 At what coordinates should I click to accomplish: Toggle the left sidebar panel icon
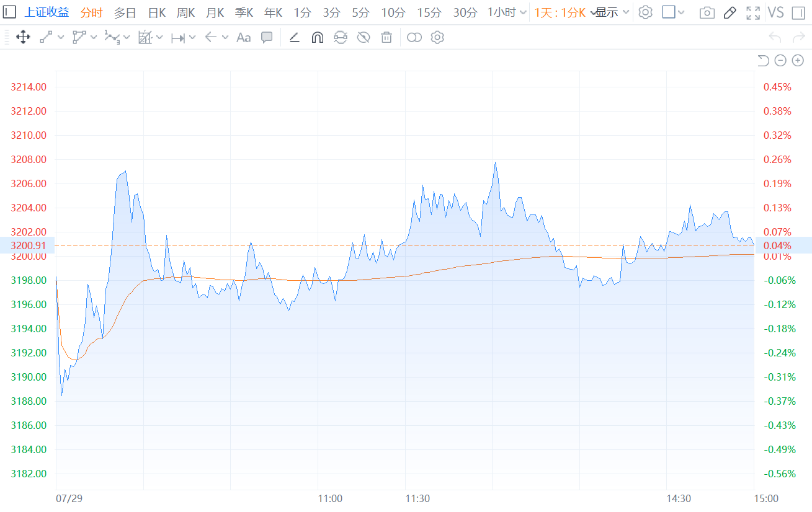[10, 12]
